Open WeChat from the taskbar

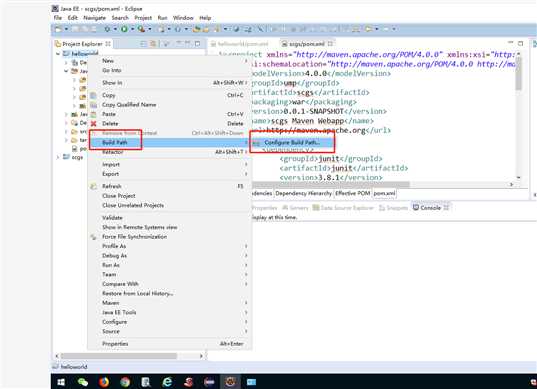click(x=83, y=381)
